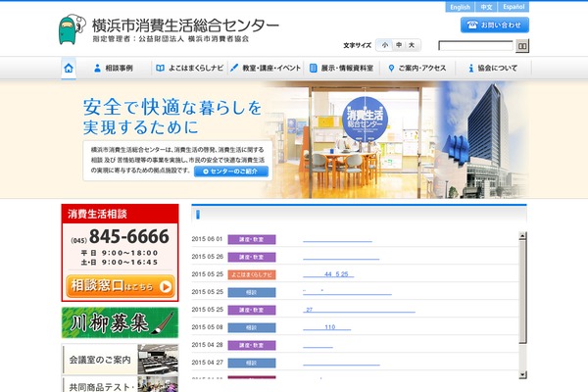Click the search button beside search field
Viewport: 588px width, 392px height.
click(522, 46)
